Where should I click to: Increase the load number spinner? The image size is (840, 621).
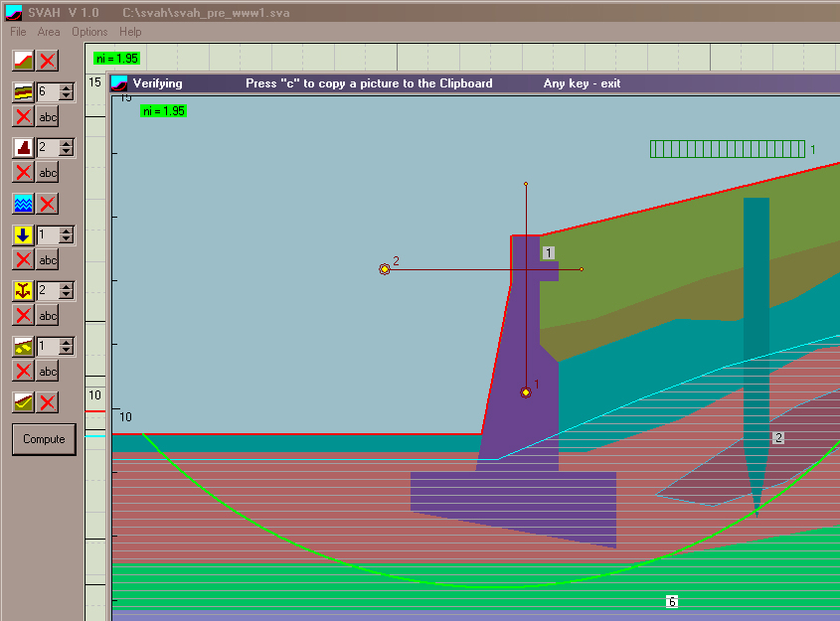coord(67,231)
